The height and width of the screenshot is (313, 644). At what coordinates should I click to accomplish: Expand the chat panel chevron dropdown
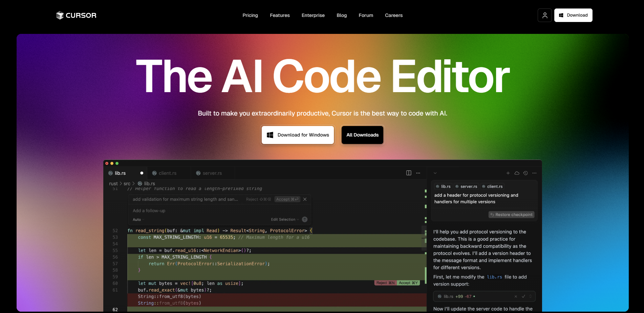coord(435,173)
